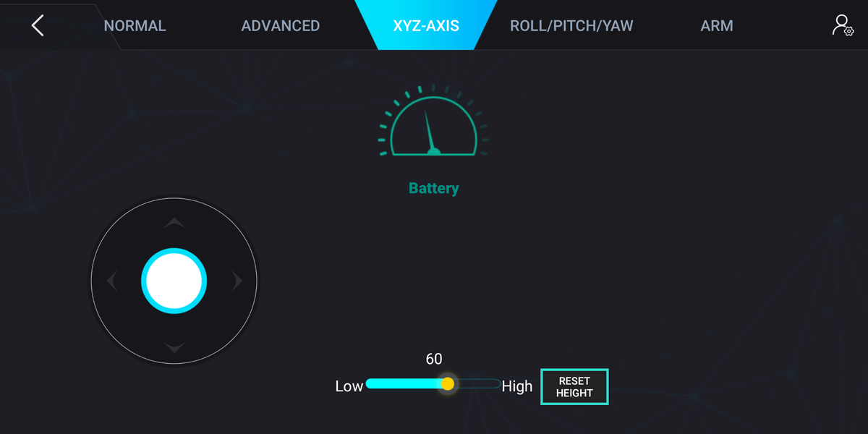This screenshot has height=434, width=868.
Task: Click the height value 60 readout
Action: pyautogui.click(x=434, y=359)
